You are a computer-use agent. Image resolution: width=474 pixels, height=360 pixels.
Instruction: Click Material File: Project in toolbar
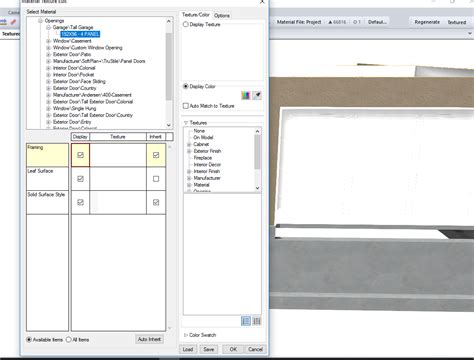tap(299, 22)
